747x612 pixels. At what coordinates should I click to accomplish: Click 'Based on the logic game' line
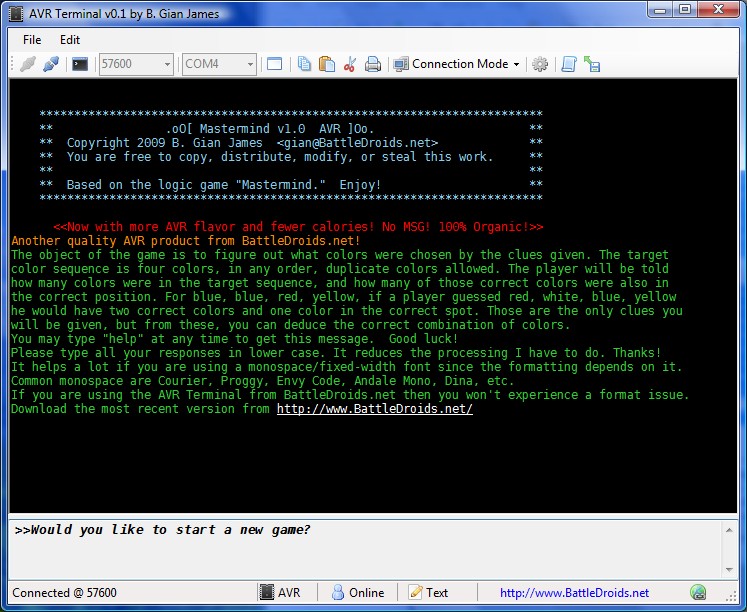pos(224,185)
